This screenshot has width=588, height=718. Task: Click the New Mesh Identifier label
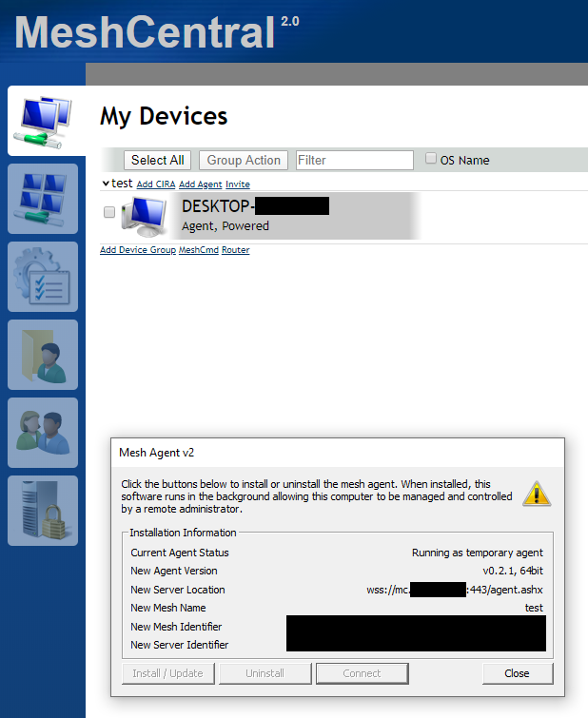click(x=176, y=627)
